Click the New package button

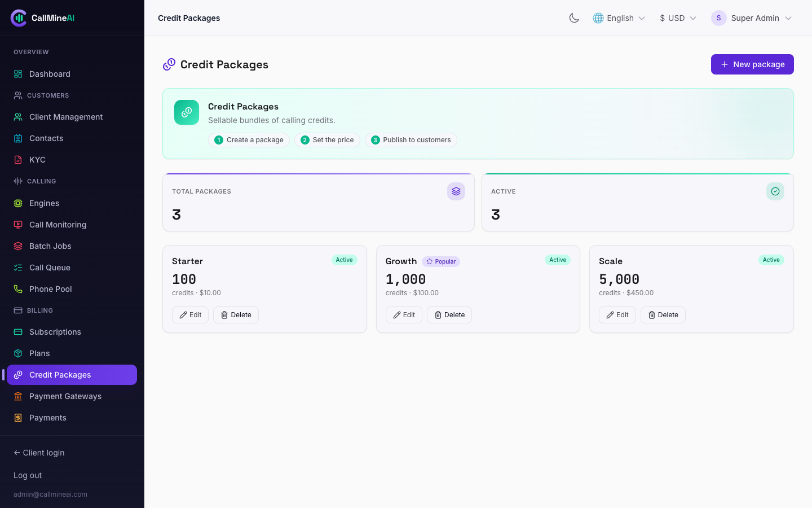click(752, 64)
